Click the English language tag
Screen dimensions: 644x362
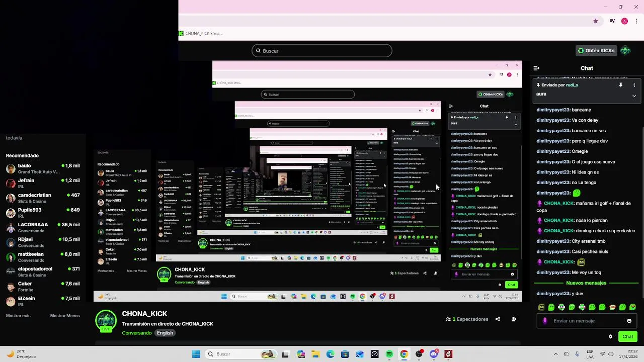tap(165, 333)
